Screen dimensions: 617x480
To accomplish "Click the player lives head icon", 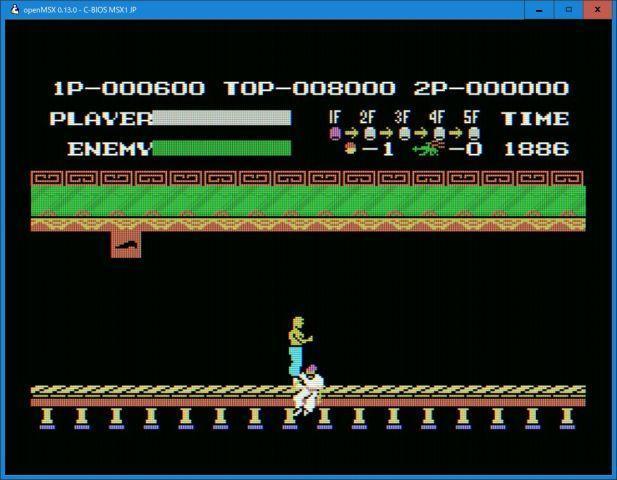I will coord(350,149).
